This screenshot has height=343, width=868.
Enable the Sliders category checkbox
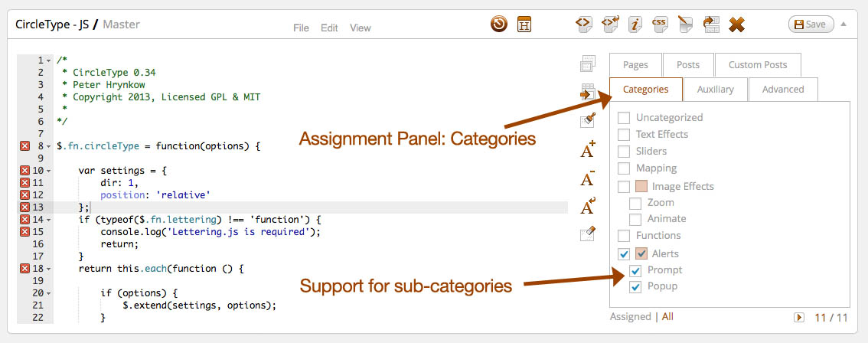[624, 152]
